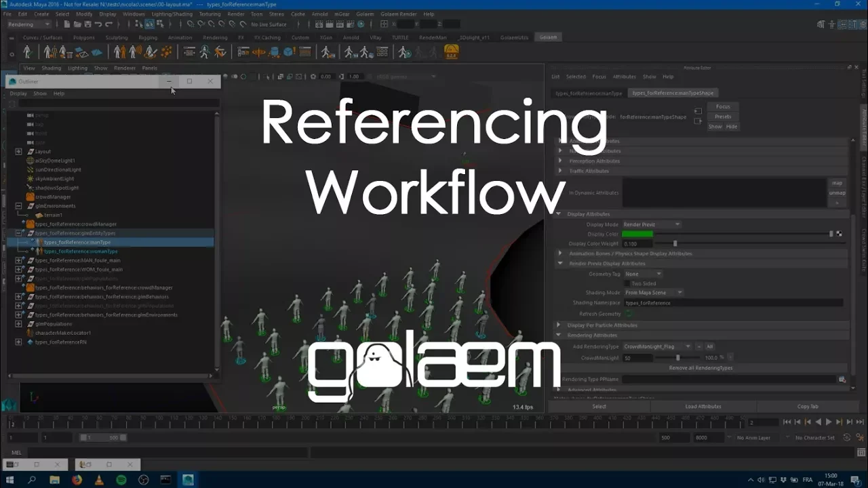Image resolution: width=868 pixels, height=488 pixels.
Task: Expand the glmPopulations node in Outliner
Action: point(18,324)
